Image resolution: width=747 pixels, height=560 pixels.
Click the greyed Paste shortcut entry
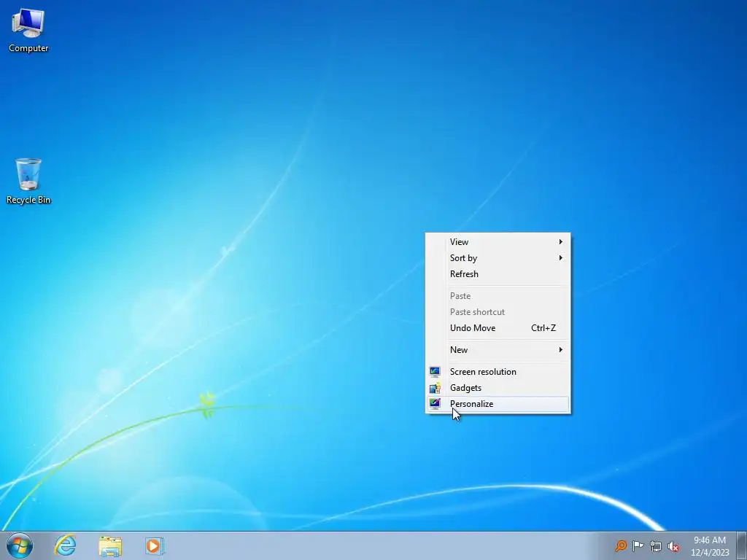coord(498,312)
